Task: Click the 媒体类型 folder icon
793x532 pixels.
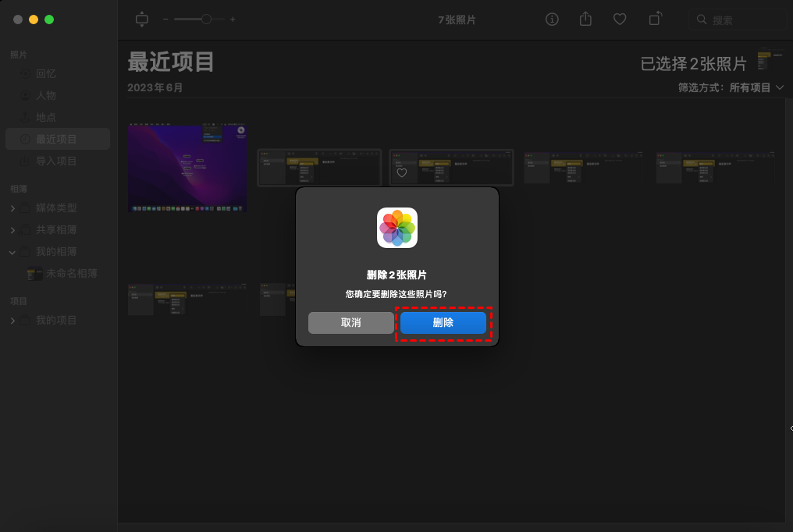Action: coord(25,208)
